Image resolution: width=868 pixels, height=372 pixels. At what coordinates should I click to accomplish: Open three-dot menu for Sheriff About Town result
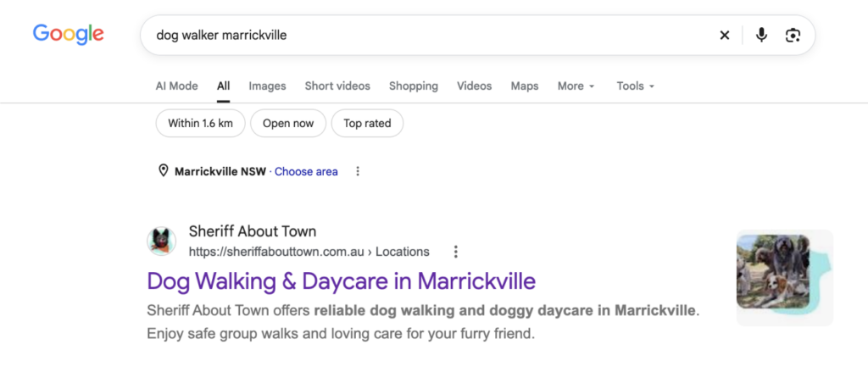455,252
